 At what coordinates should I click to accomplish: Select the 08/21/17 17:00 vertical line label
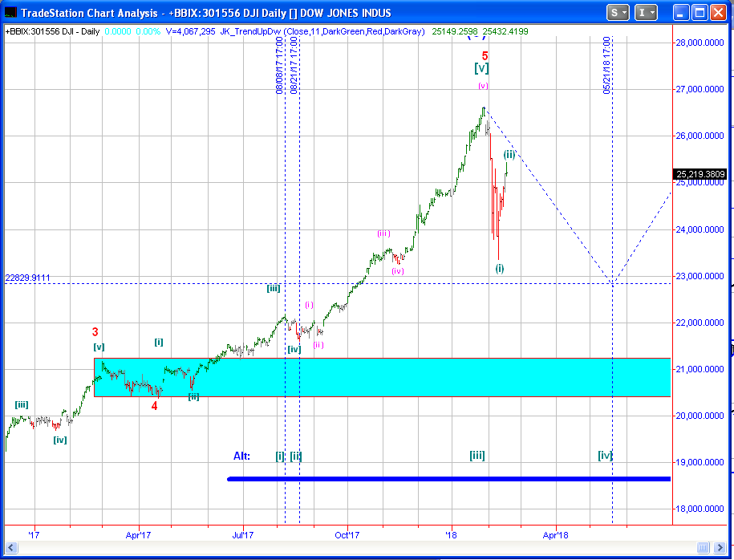coord(294,66)
